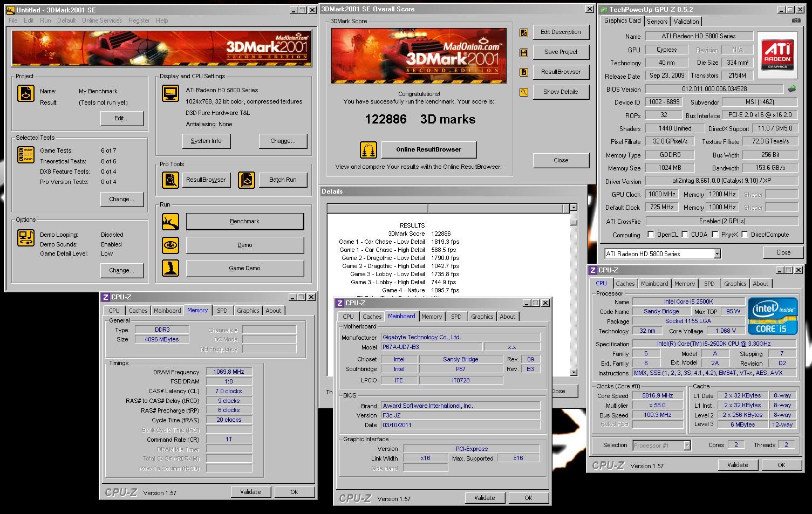Click the Save Project floppy icon
Screen dimensions: 812x514
click(x=523, y=52)
